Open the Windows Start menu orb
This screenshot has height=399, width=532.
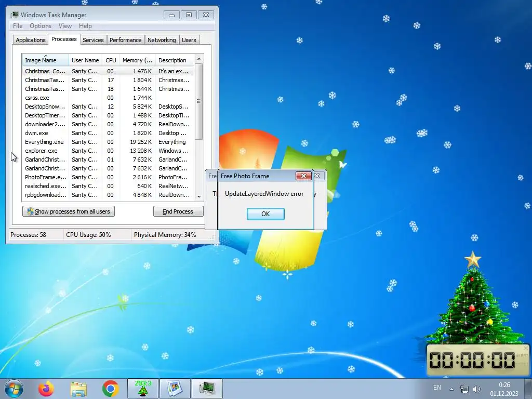(14, 389)
